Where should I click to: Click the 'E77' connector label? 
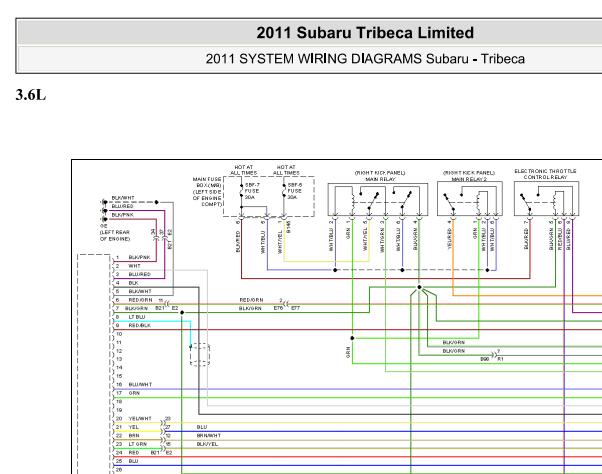click(295, 308)
